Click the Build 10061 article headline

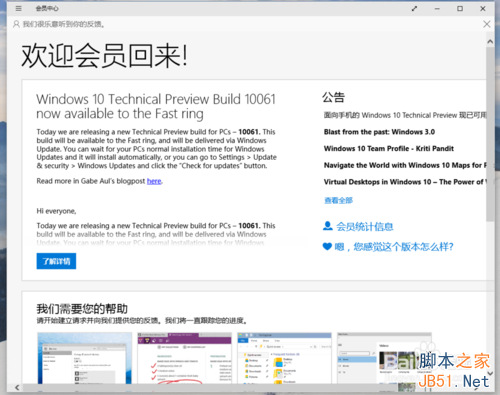156,106
